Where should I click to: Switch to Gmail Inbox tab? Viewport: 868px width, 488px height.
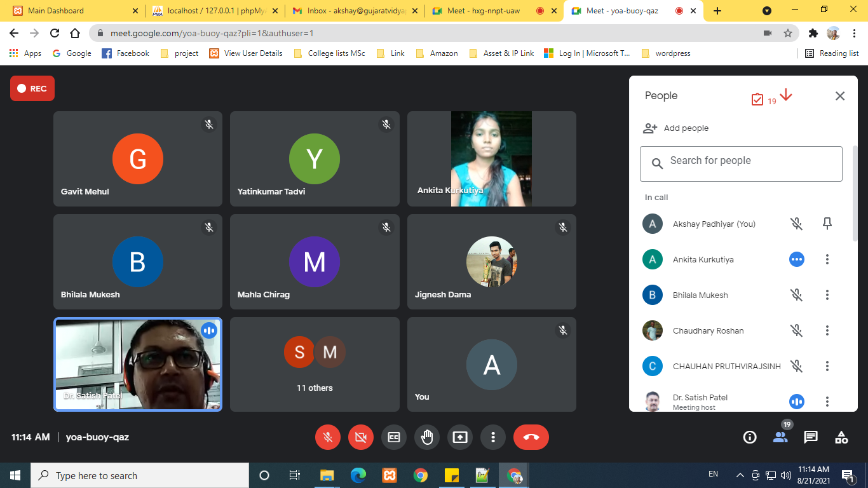(x=353, y=11)
